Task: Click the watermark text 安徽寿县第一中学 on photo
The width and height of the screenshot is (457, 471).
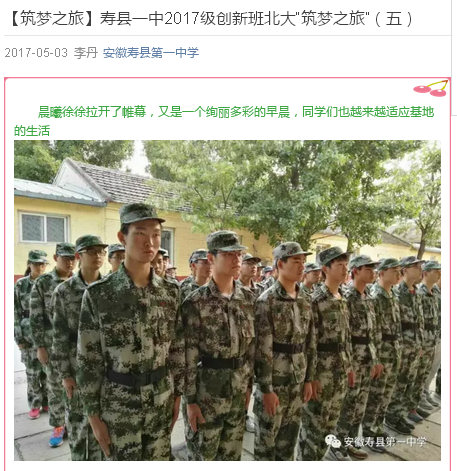Action: point(385,442)
